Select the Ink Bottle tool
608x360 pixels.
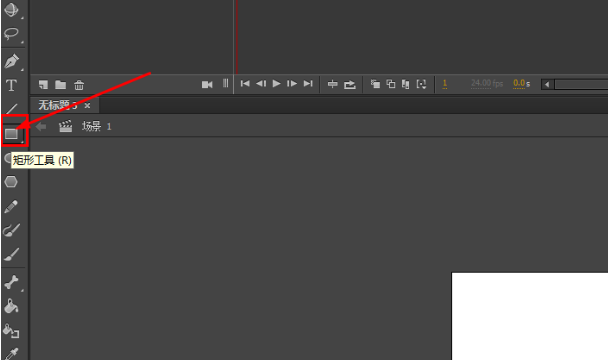pyautogui.click(x=11, y=331)
